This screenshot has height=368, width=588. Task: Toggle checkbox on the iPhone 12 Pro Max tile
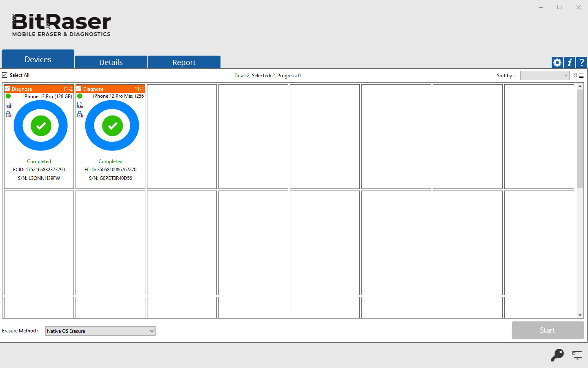pos(79,89)
